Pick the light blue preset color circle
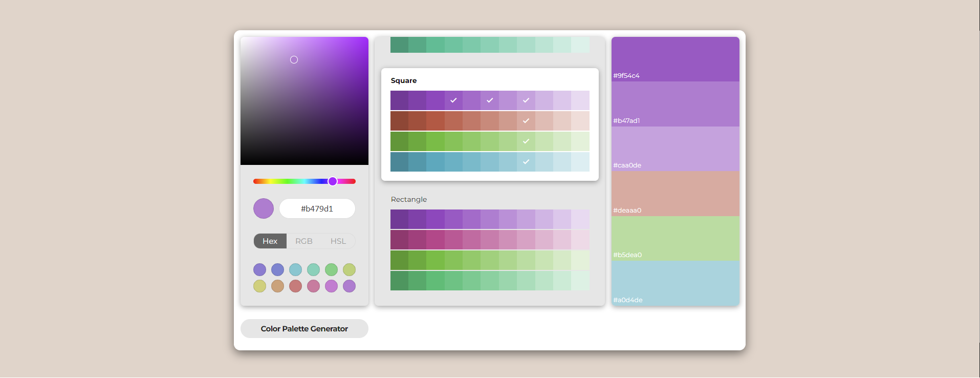This screenshot has width=980, height=378. tap(295, 269)
